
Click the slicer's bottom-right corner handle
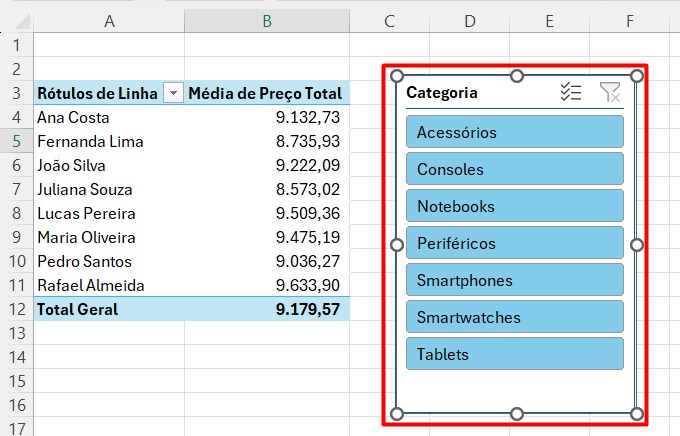pyautogui.click(x=637, y=414)
